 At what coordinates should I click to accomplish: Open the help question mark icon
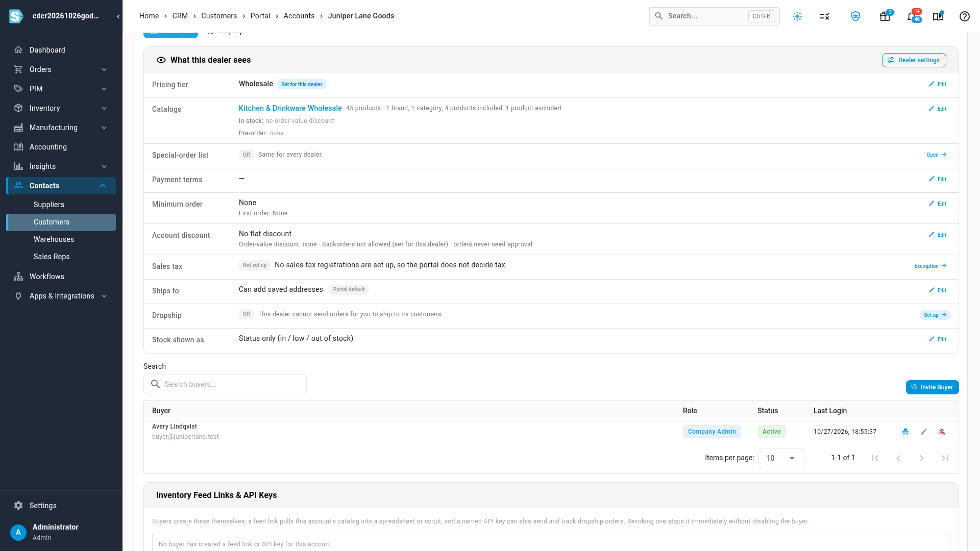[x=965, y=16]
